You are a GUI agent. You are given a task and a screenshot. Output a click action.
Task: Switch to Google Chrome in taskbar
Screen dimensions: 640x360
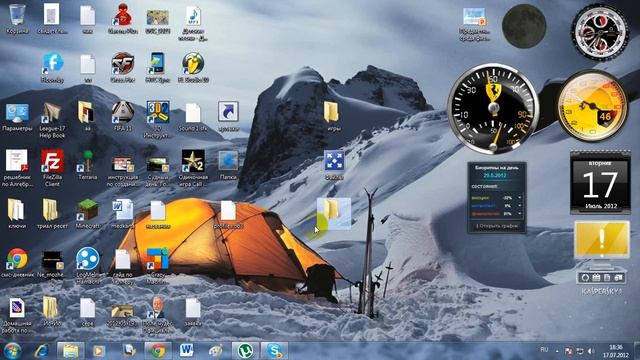click(x=158, y=351)
